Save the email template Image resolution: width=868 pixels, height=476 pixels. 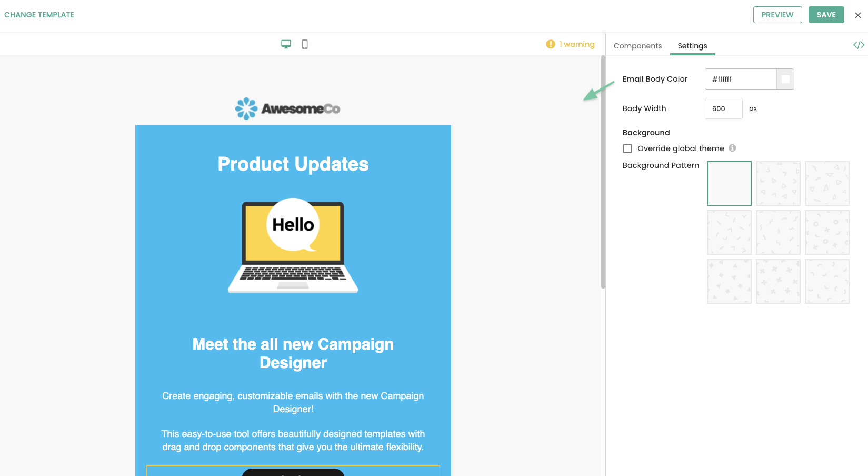pyautogui.click(x=826, y=15)
